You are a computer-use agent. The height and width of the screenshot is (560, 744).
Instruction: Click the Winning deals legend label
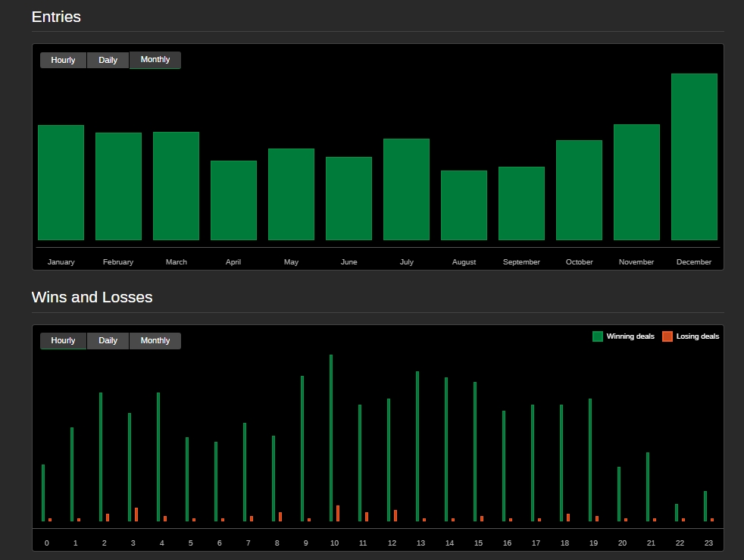(630, 336)
